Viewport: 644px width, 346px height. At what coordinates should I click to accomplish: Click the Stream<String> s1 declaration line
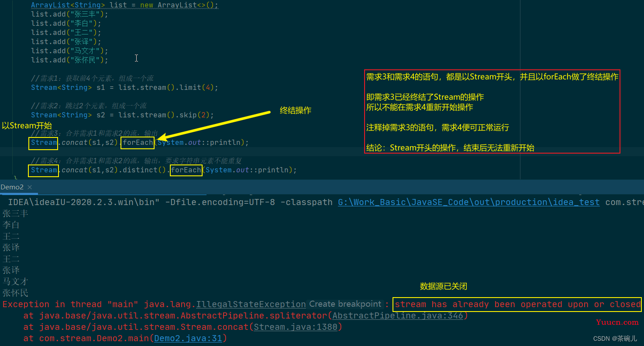pyautogui.click(x=124, y=87)
